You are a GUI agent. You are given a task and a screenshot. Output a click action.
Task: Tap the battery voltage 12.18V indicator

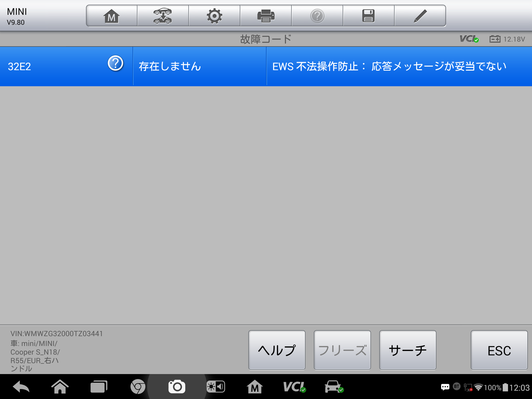coord(507,39)
